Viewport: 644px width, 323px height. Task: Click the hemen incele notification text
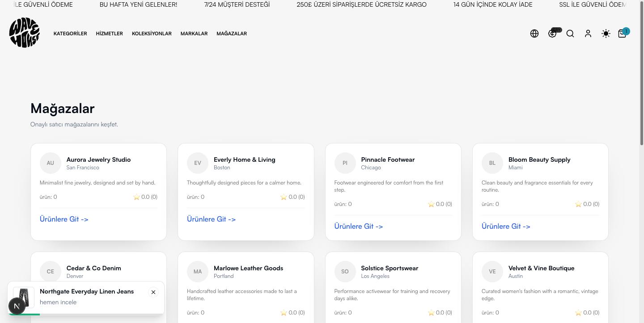(x=58, y=302)
